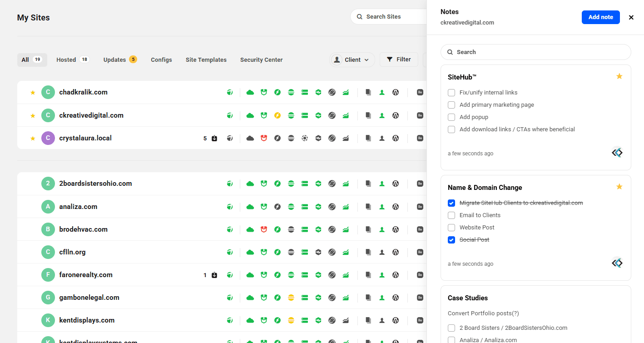Image resolution: width=644 pixels, height=343 pixels.
Task: Open yellow Smush icon for gambonelegal.com
Action: pyautogui.click(x=291, y=298)
